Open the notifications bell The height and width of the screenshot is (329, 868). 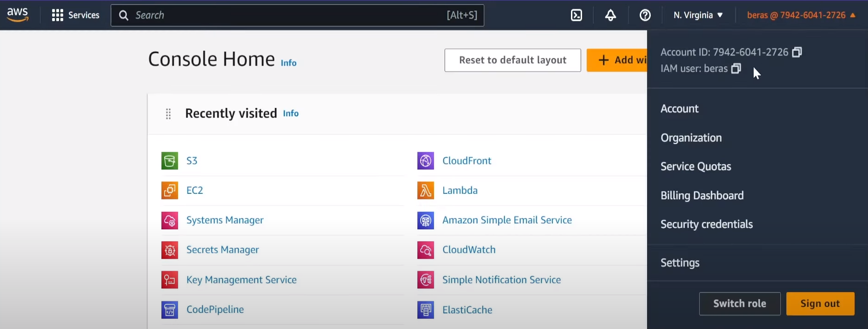[611, 15]
